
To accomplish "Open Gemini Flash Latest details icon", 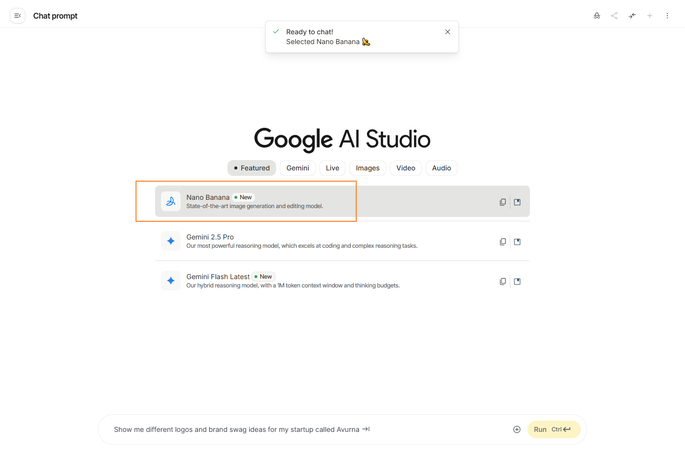I will (517, 281).
